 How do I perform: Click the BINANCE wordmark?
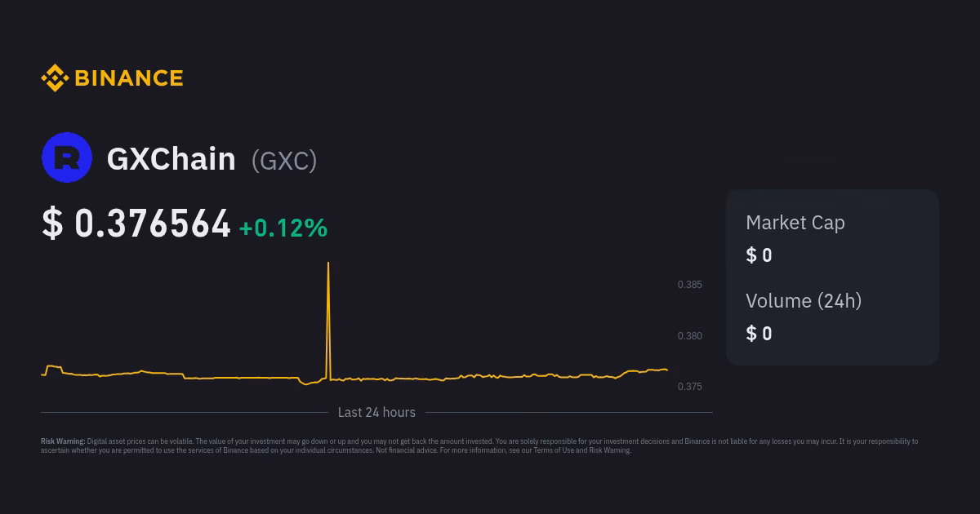pyautogui.click(x=128, y=78)
